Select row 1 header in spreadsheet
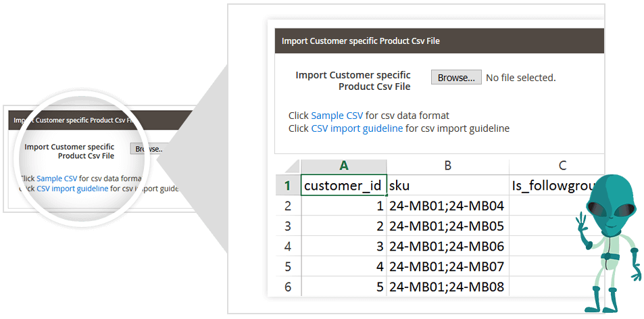Screen dimensions: 644x319 point(288,185)
